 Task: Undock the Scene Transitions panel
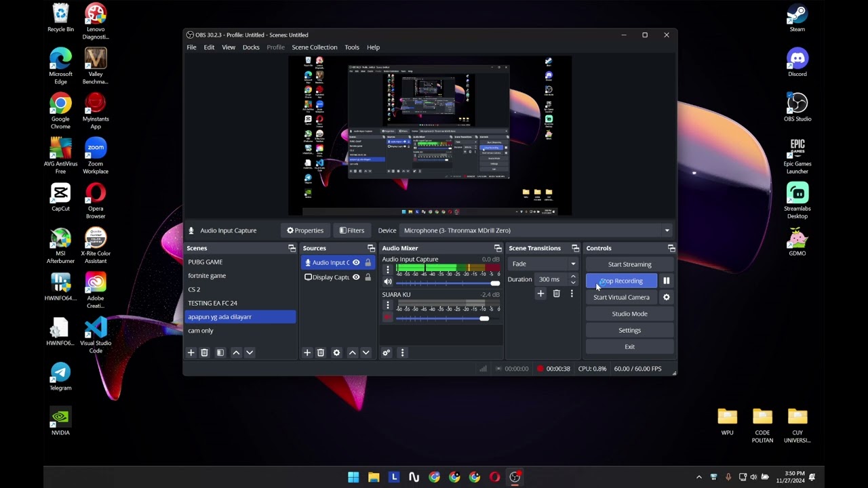575,248
